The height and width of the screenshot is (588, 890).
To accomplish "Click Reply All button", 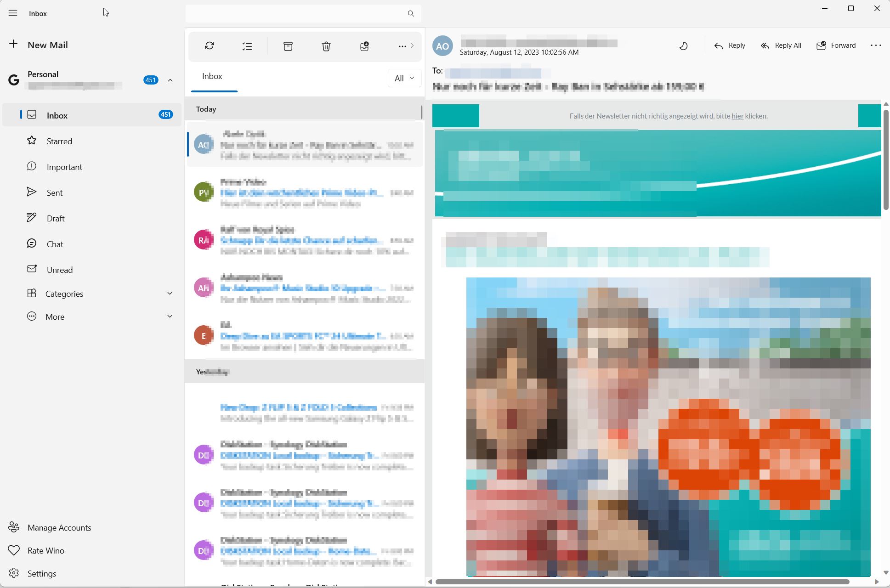I will pyautogui.click(x=781, y=45).
